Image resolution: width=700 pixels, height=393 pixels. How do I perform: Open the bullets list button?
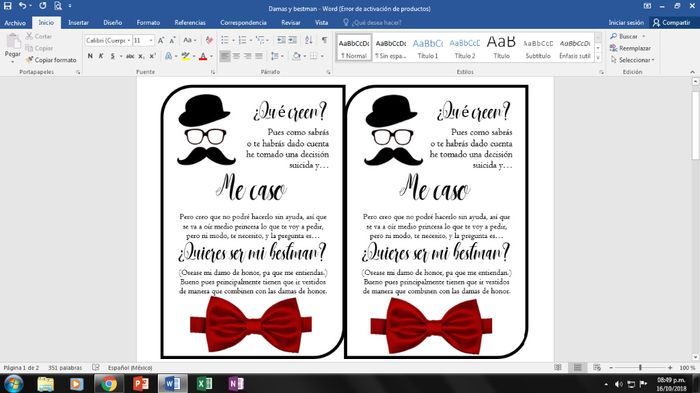click(x=225, y=40)
